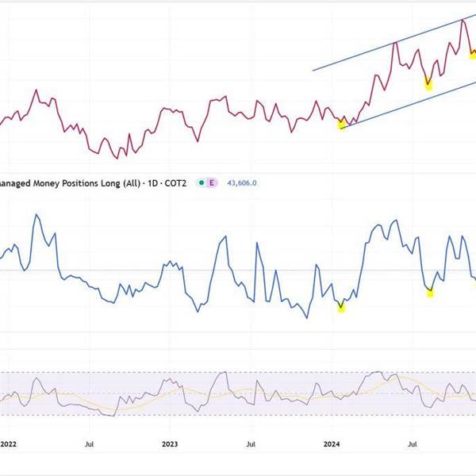
Task: Select yellow marker on blue line near 2024
Action: [341, 309]
